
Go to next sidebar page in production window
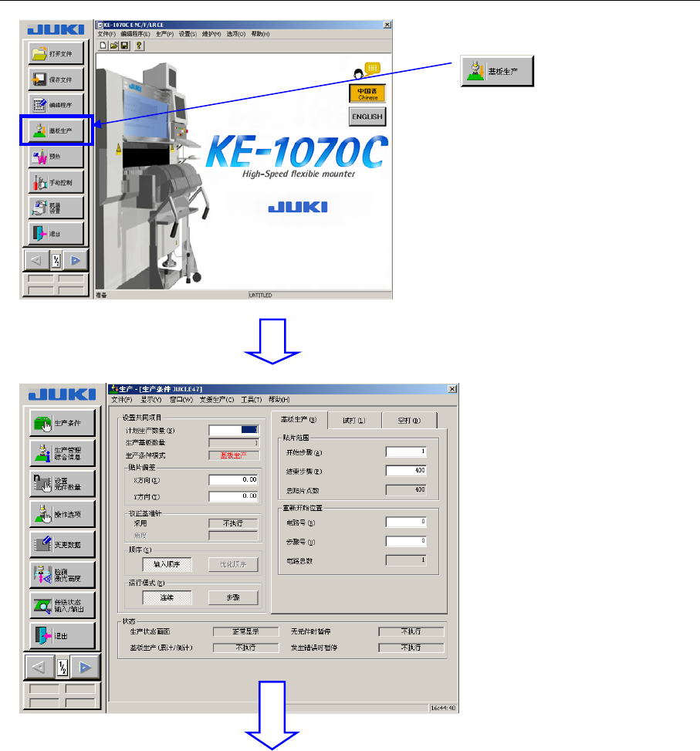pyautogui.click(x=85, y=667)
